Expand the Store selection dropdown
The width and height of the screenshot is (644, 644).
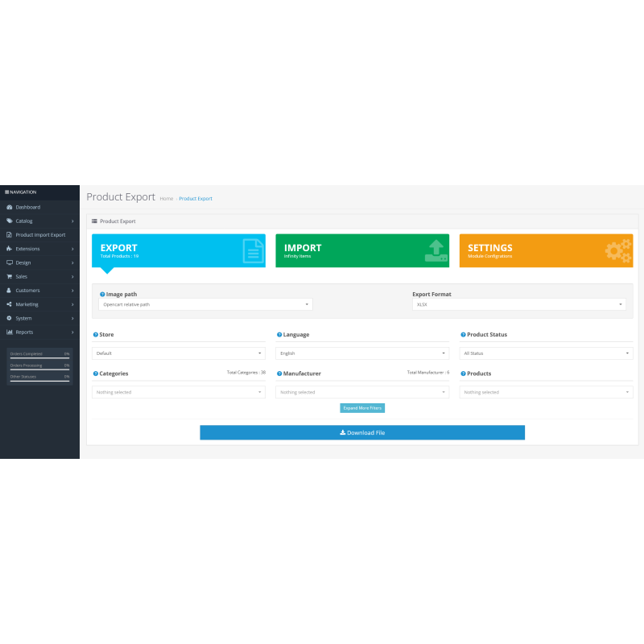click(178, 353)
